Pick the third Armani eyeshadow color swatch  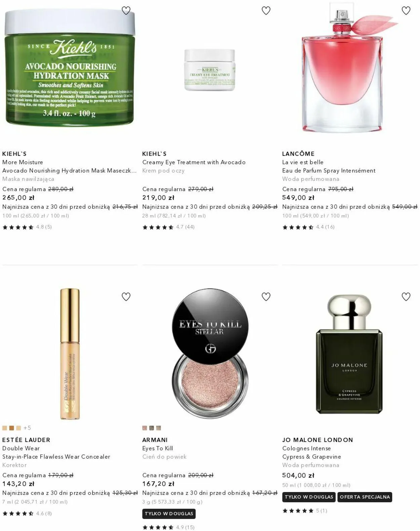click(159, 428)
